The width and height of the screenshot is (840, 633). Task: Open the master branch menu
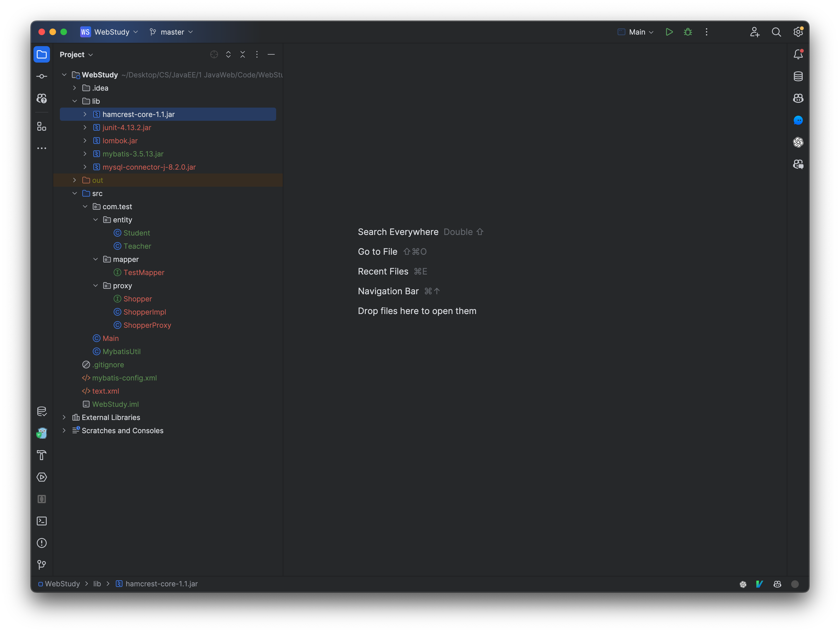coord(172,32)
